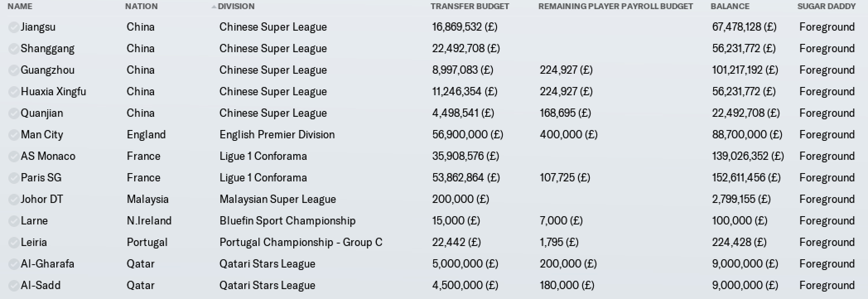Click the Sugar Daddy column header
868x299 pixels.
(x=827, y=6)
